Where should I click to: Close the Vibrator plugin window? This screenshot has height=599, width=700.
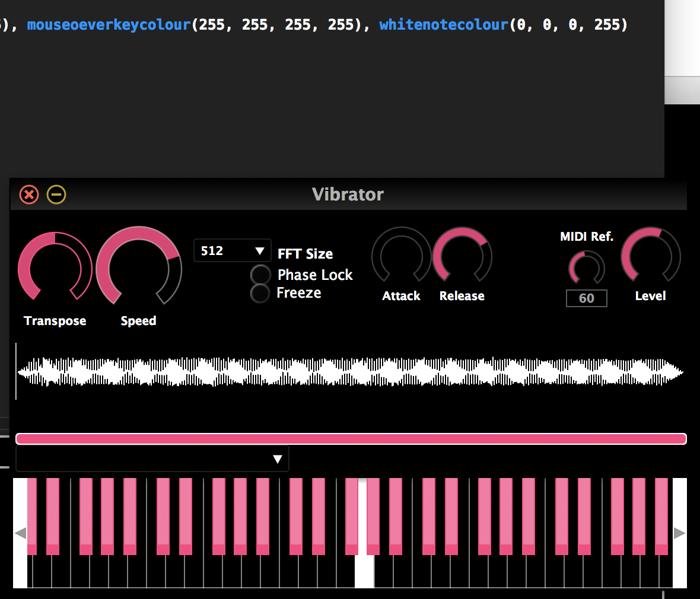[29, 195]
